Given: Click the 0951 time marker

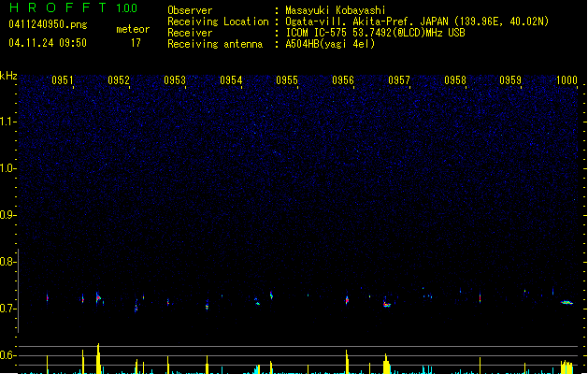Looking at the screenshot, I should [x=63, y=80].
